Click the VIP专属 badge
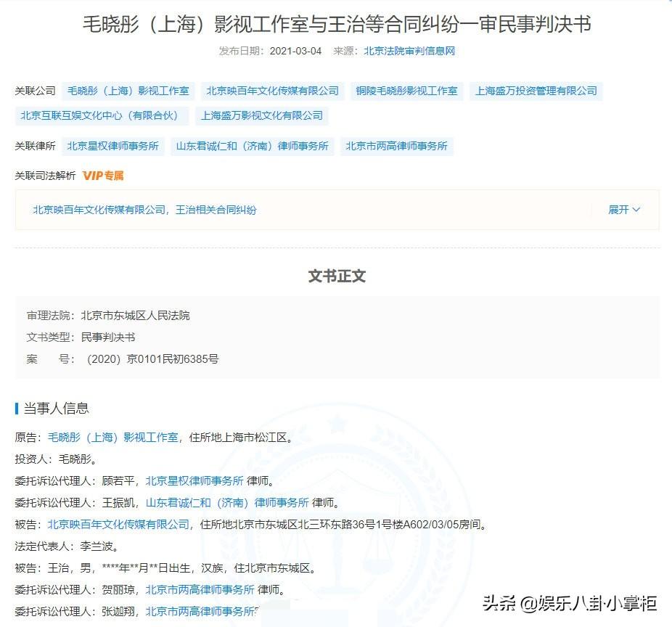This screenshot has width=672, height=627. (103, 176)
